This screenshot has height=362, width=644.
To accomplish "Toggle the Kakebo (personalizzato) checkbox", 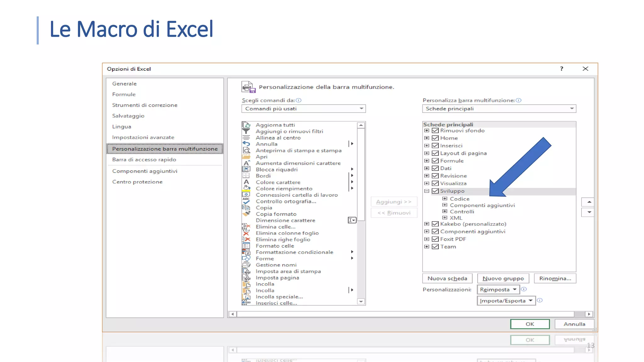I will (x=435, y=224).
